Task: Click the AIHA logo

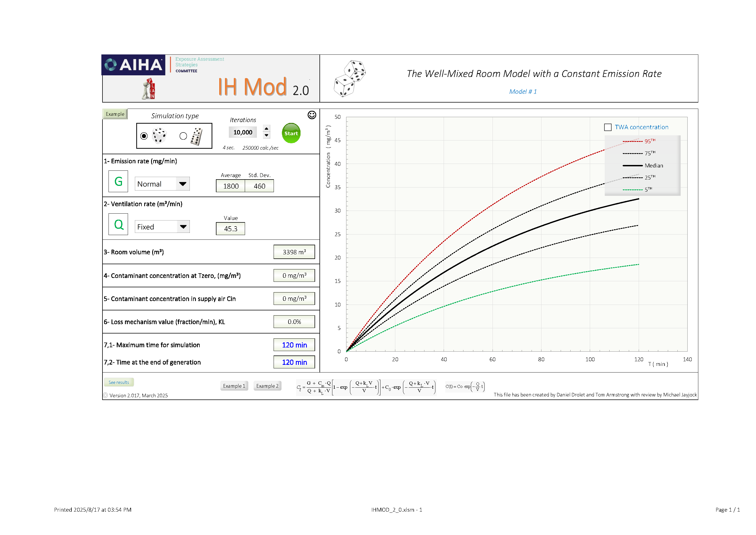Action: [134, 65]
